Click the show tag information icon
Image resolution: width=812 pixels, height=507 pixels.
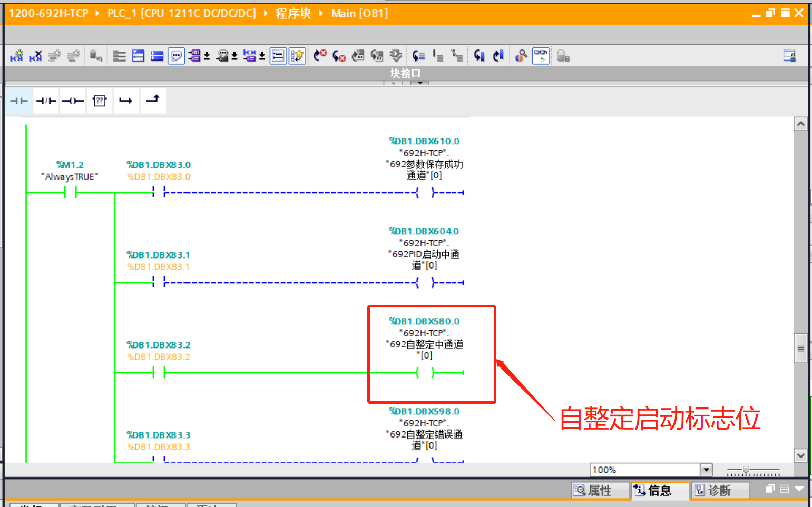tap(222, 56)
